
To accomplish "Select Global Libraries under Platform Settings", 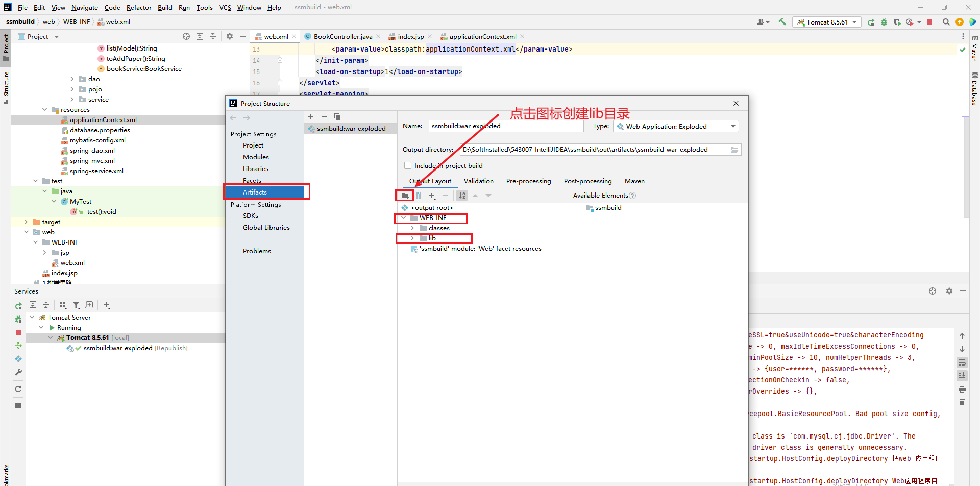I will 266,227.
